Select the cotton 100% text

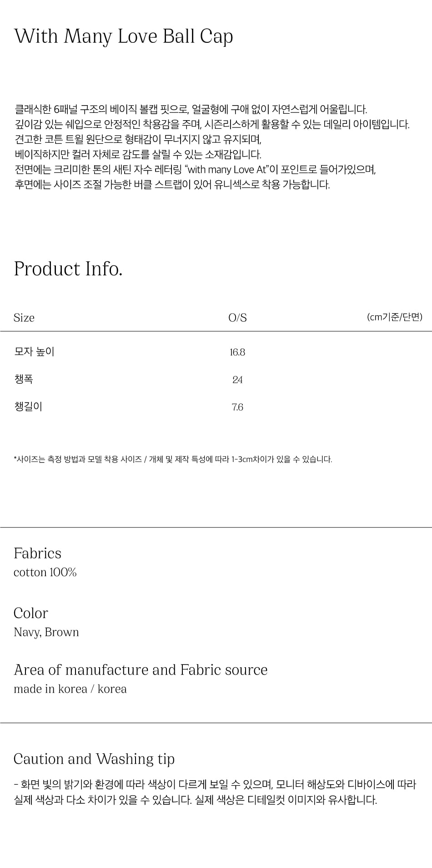[x=45, y=572]
